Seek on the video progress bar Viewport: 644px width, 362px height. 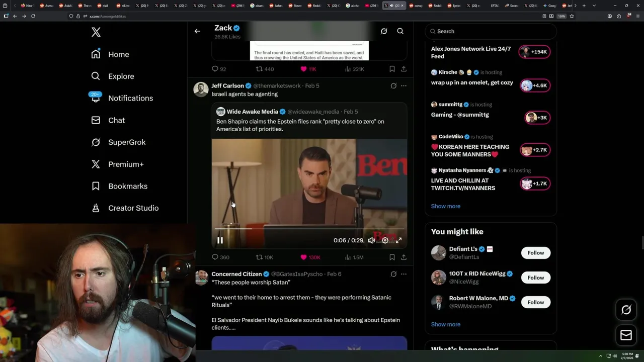pos(309,229)
